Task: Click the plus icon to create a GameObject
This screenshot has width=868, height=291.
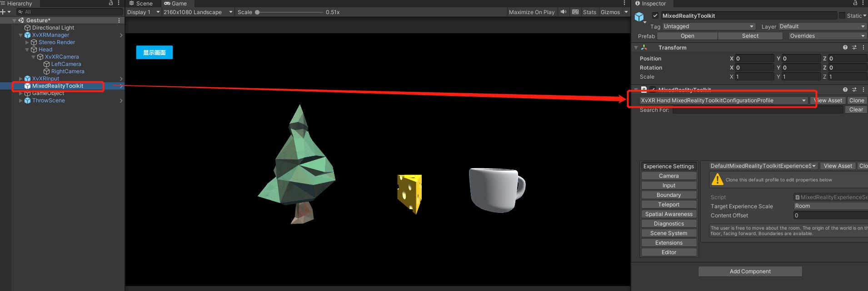Action: point(3,12)
